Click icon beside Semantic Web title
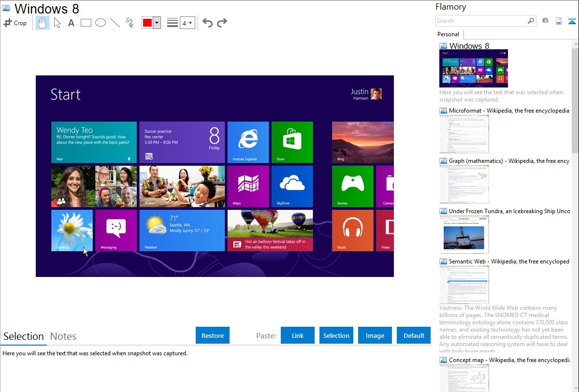The image size is (579, 392). click(443, 261)
